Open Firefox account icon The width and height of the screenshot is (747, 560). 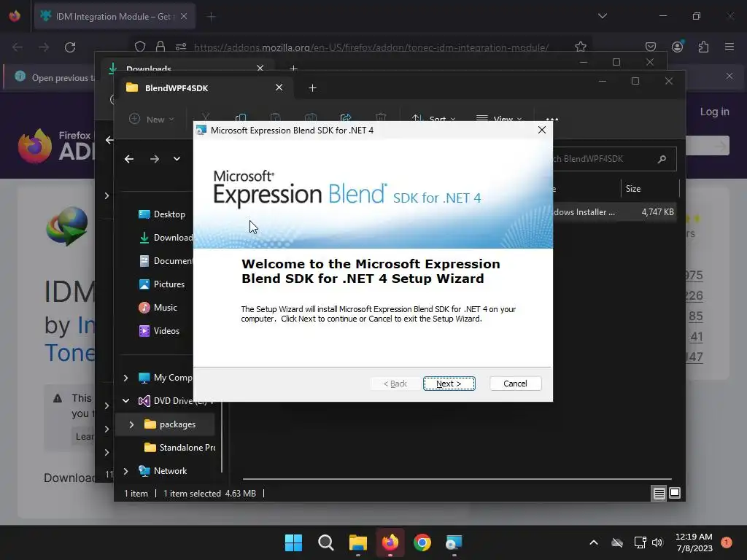pyautogui.click(x=677, y=47)
